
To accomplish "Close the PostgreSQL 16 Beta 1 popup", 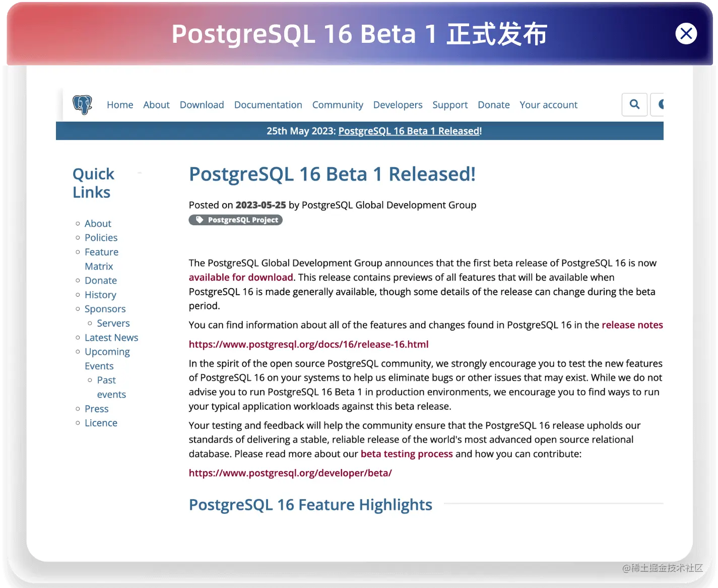I will (x=686, y=34).
